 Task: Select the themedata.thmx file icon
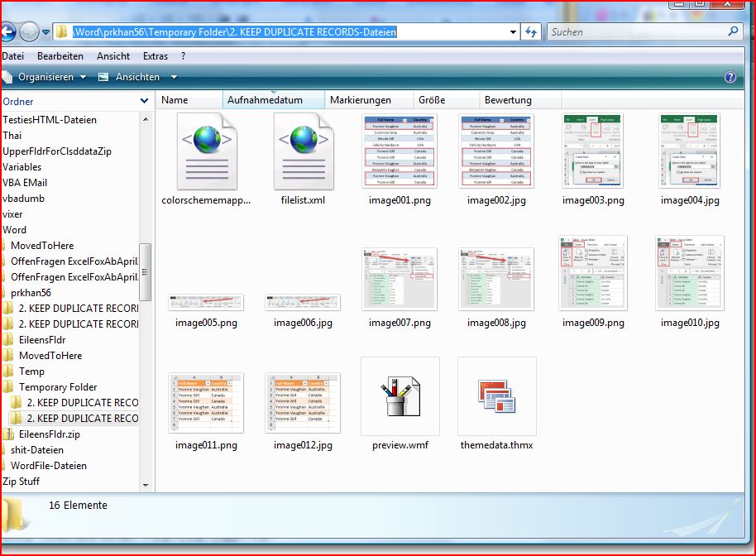(x=496, y=396)
